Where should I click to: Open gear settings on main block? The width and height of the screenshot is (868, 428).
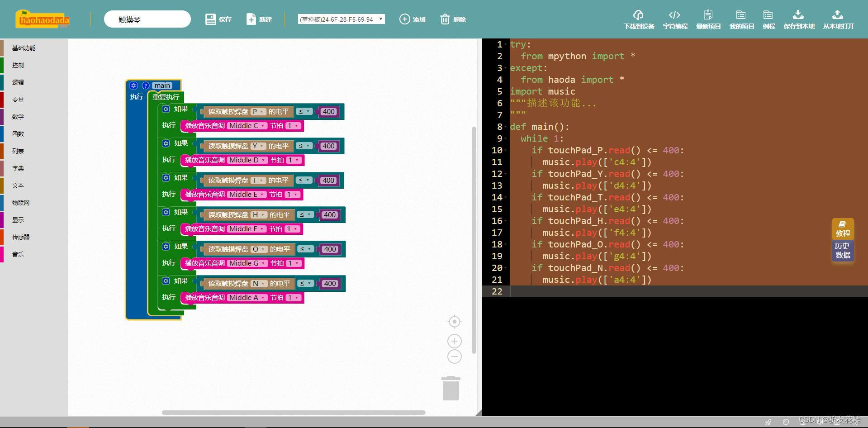click(133, 86)
